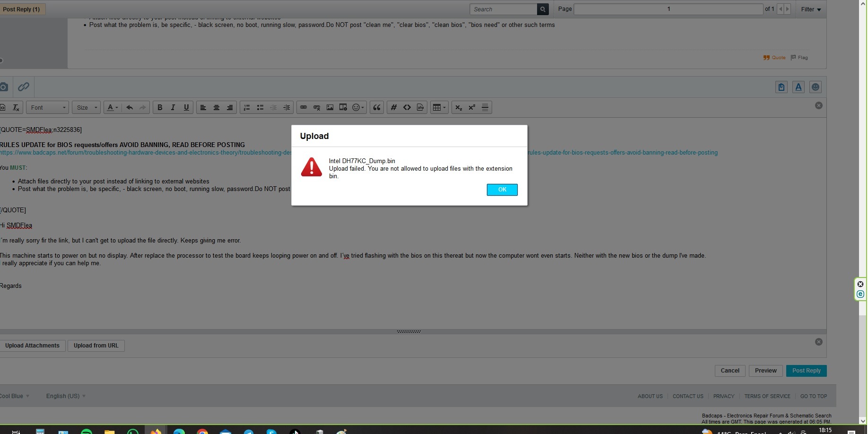Open the TERMS OF SERVICE footer link
The width and height of the screenshot is (868, 434).
coord(767,396)
